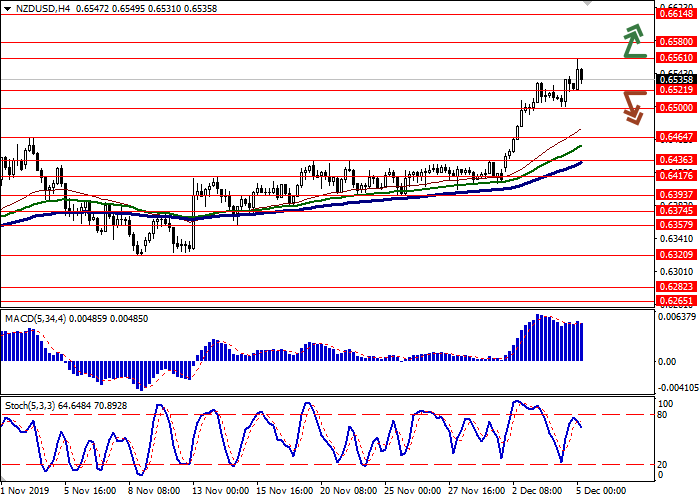Viewport: 700px width, 500px height.
Task: Select the 0.64647 price level label
Action: (676, 137)
